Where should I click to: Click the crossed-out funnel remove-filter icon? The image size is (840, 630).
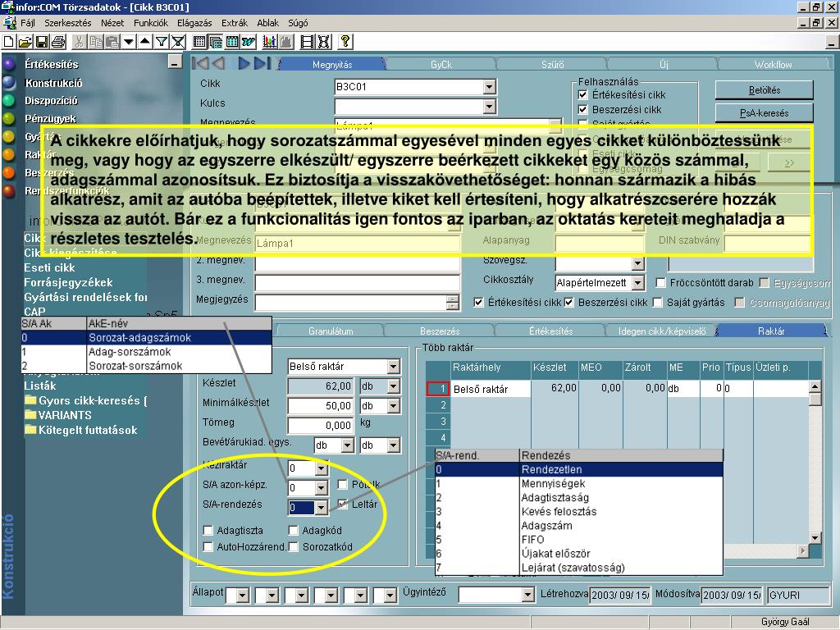[x=178, y=41]
